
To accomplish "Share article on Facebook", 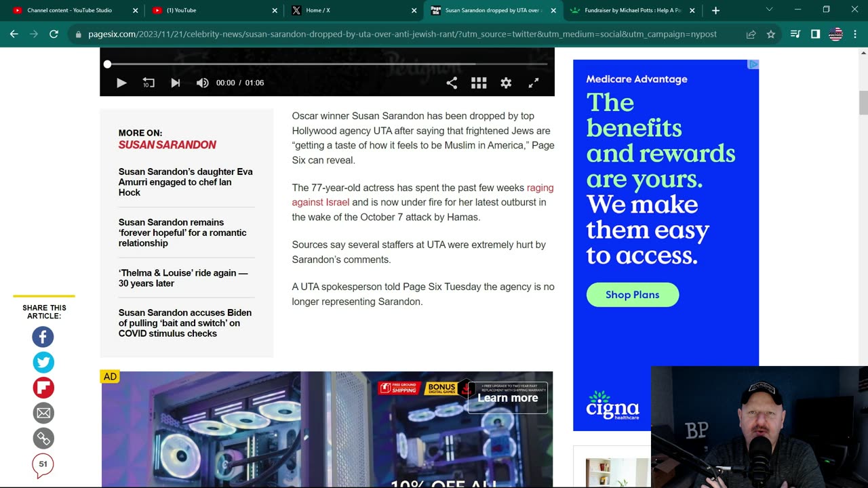I will tap(43, 337).
